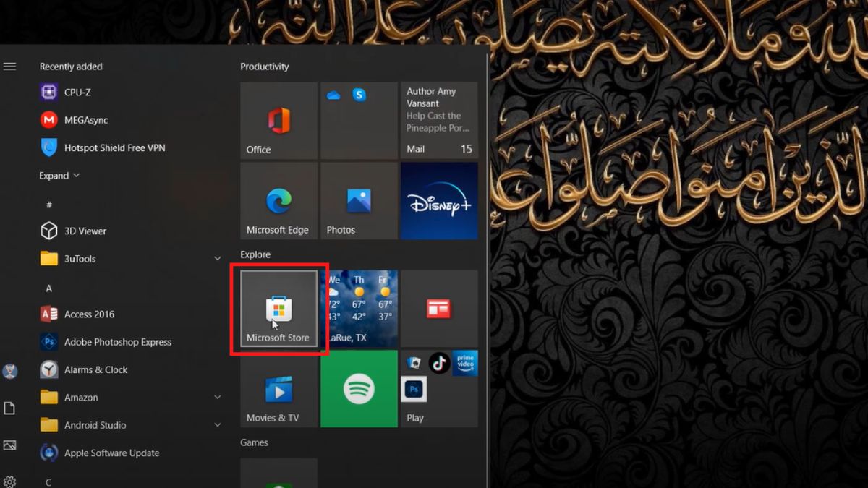Launch Apple Software Update
The width and height of the screenshot is (868, 488).
point(130,453)
